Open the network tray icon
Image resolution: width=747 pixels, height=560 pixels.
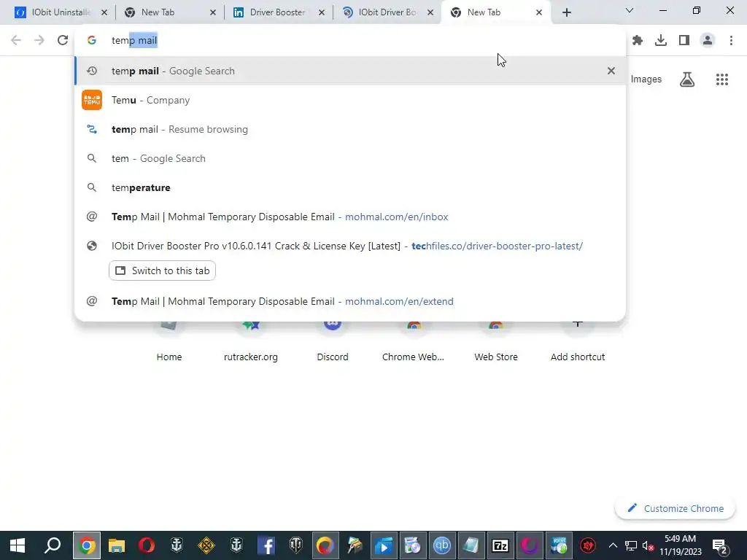click(x=631, y=545)
